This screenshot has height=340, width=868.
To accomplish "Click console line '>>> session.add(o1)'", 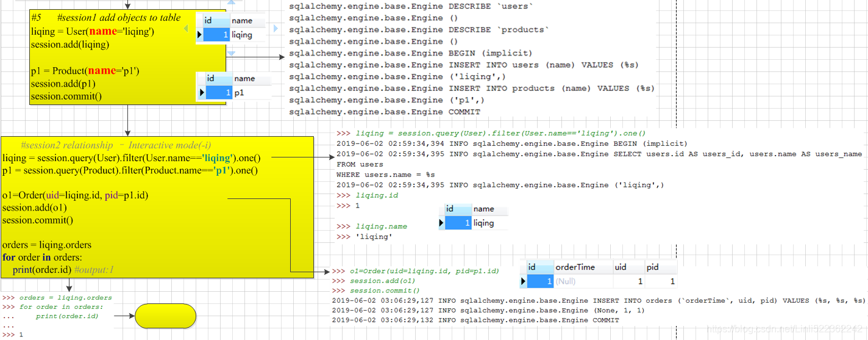I will pos(374,281).
